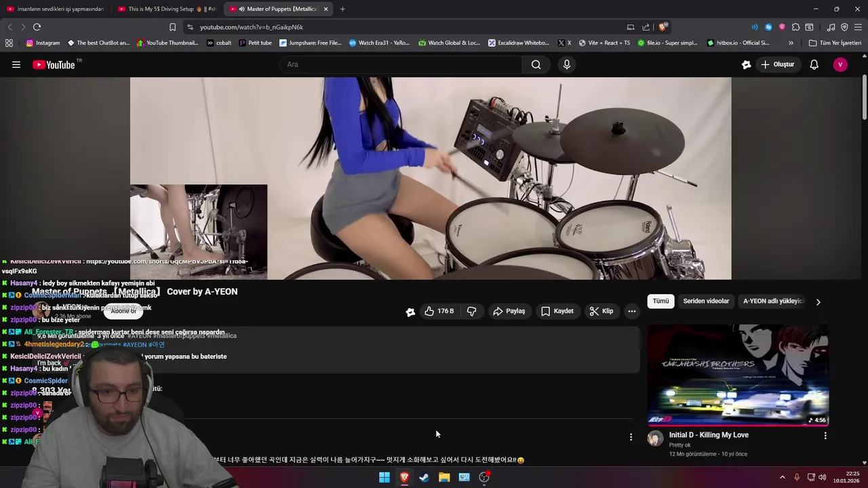Click the Kaydet save button
Screen dimensions: 868x488
(557, 311)
